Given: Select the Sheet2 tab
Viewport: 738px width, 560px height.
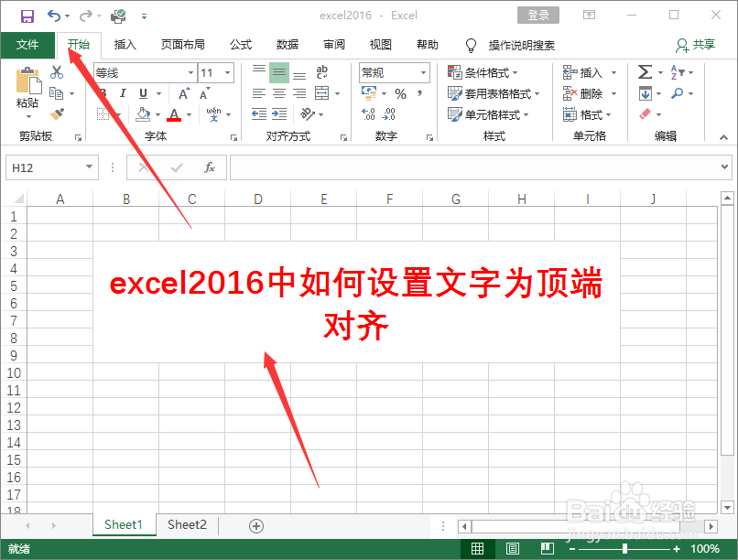Looking at the screenshot, I should pos(187,524).
